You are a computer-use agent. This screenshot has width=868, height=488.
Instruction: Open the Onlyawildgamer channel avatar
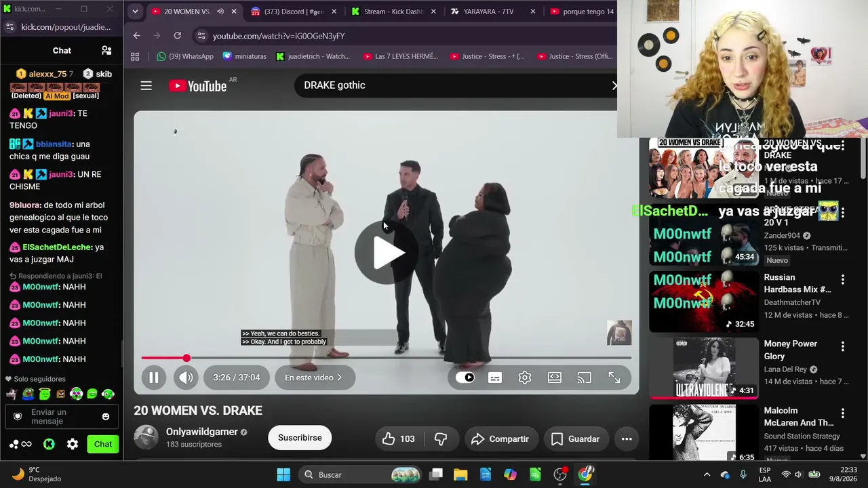coord(146,438)
